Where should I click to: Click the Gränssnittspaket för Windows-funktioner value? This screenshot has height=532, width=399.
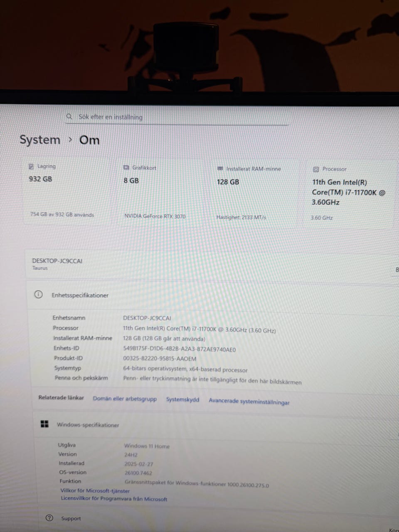point(197,484)
